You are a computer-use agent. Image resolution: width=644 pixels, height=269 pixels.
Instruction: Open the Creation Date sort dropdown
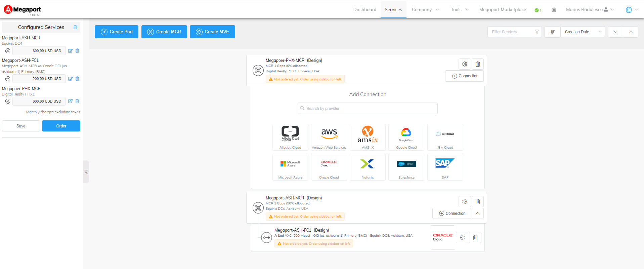(x=583, y=32)
